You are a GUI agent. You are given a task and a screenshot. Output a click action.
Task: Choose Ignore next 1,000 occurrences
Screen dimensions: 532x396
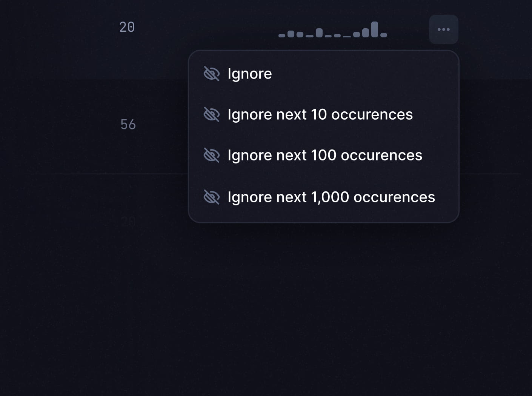pyautogui.click(x=331, y=197)
